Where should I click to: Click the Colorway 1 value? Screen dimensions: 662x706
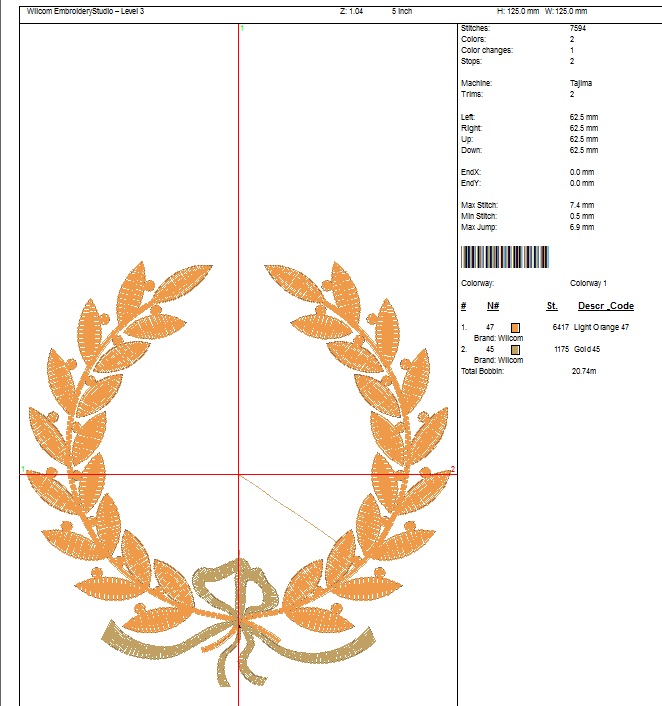pos(588,284)
